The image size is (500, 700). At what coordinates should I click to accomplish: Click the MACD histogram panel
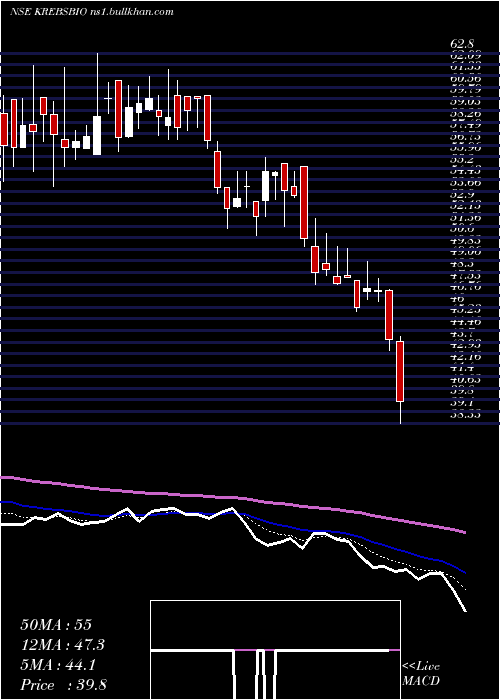pyautogui.click(x=275, y=650)
